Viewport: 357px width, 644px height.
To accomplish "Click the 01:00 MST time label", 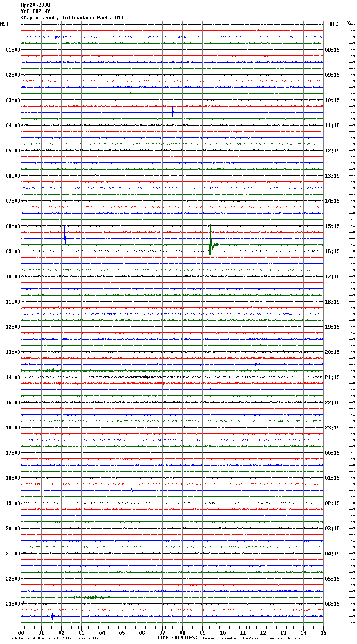I will [x=13, y=50].
